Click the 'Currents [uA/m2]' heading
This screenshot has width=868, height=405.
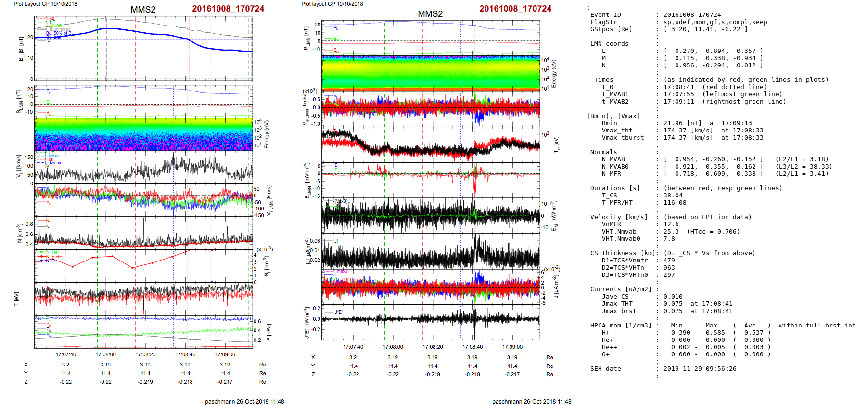621,289
